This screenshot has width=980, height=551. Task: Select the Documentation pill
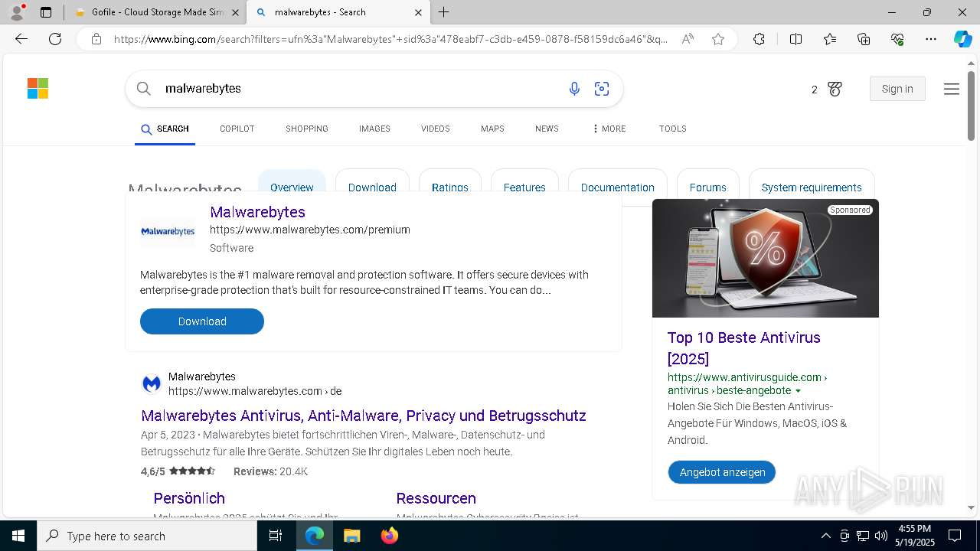tap(617, 183)
